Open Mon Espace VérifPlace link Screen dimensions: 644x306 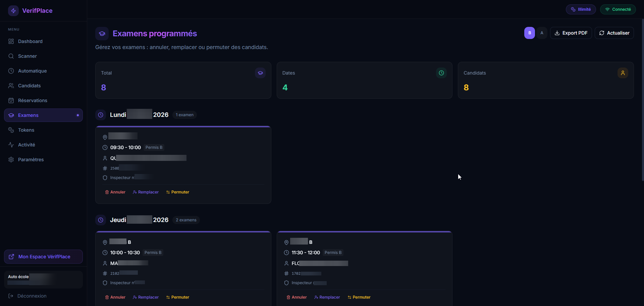(x=44, y=257)
